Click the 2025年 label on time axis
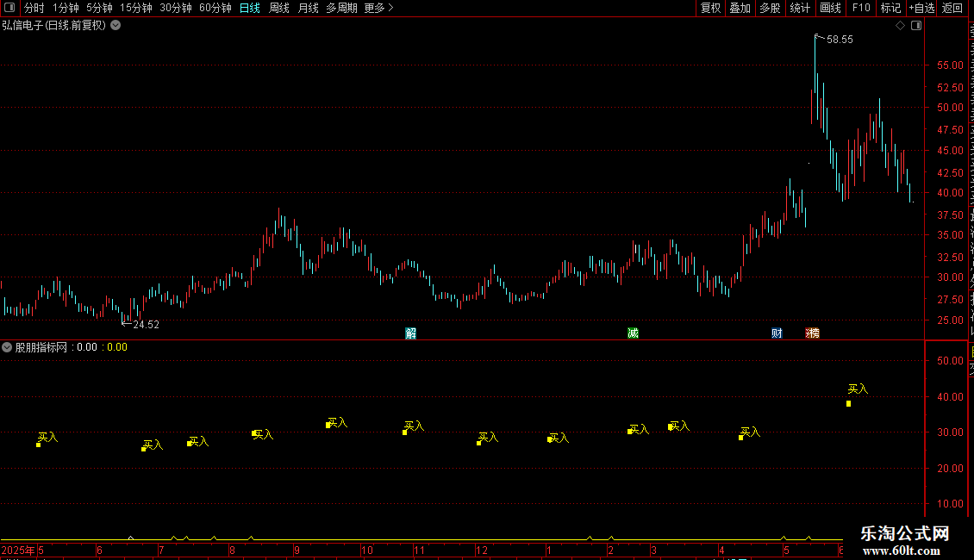The image size is (974, 560). [x=18, y=550]
